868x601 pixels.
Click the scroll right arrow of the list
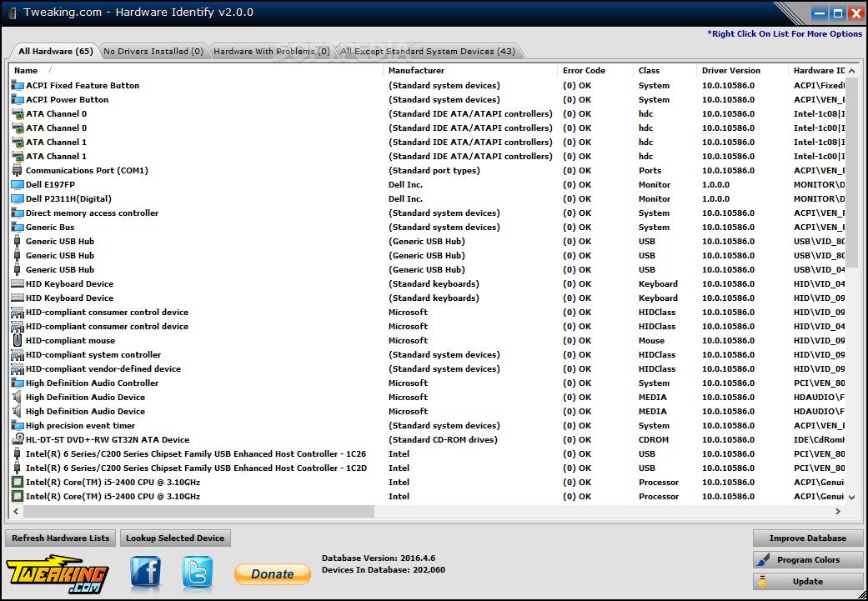click(x=837, y=511)
